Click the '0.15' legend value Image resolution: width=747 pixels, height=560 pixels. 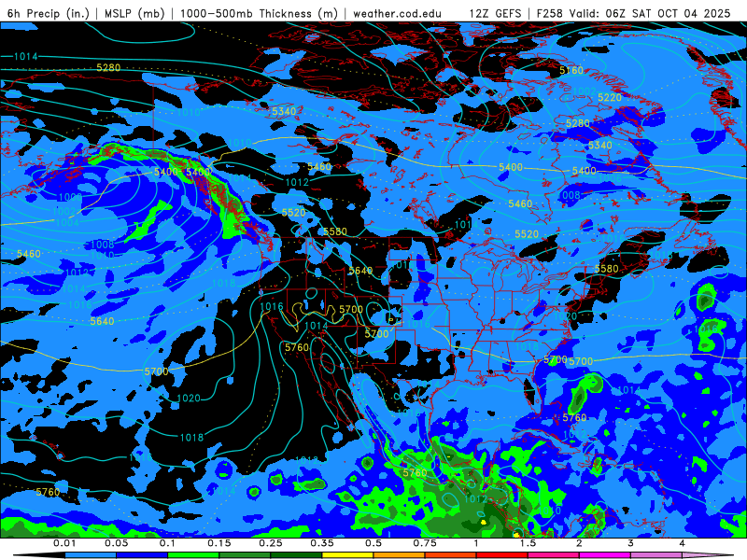(x=219, y=543)
